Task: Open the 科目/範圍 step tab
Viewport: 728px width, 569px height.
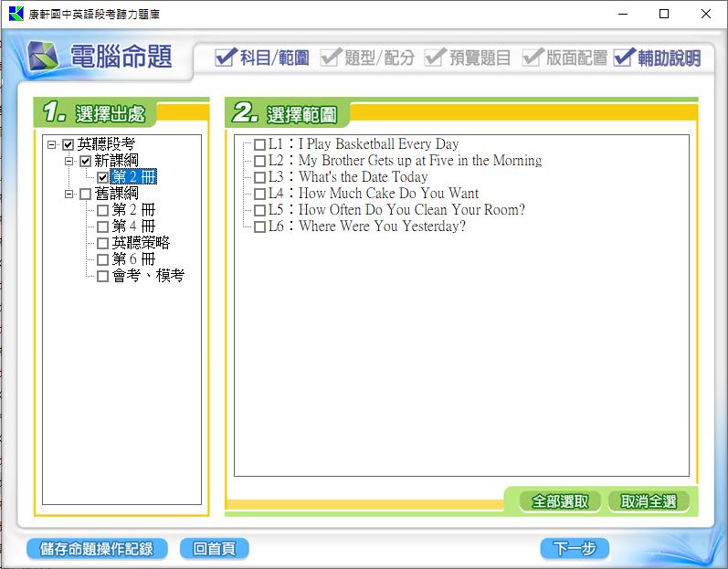Action: (x=262, y=58)
